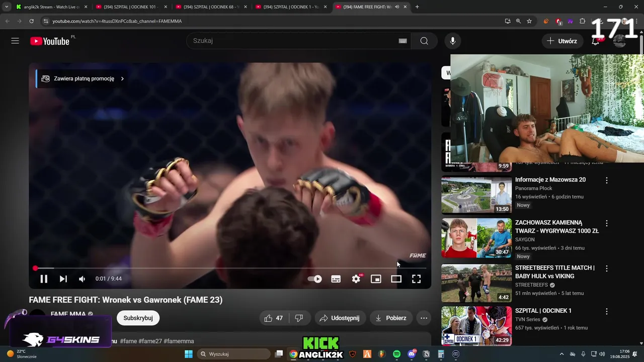Download the video with Pobierz
This screenshot has height=362, width=644.
pos(391,318)
